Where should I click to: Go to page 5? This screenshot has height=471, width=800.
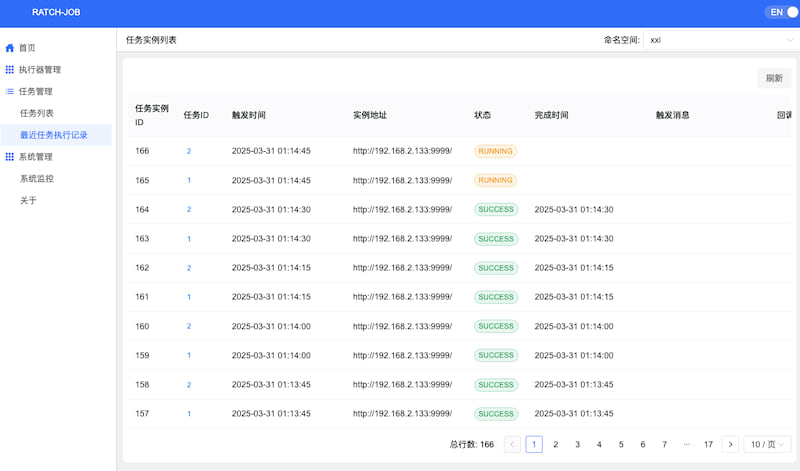pyautogui.click(x=621, y=444)
